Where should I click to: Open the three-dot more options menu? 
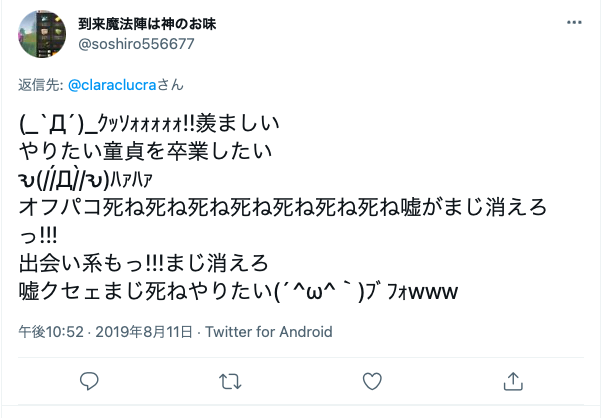coord(574,23)
